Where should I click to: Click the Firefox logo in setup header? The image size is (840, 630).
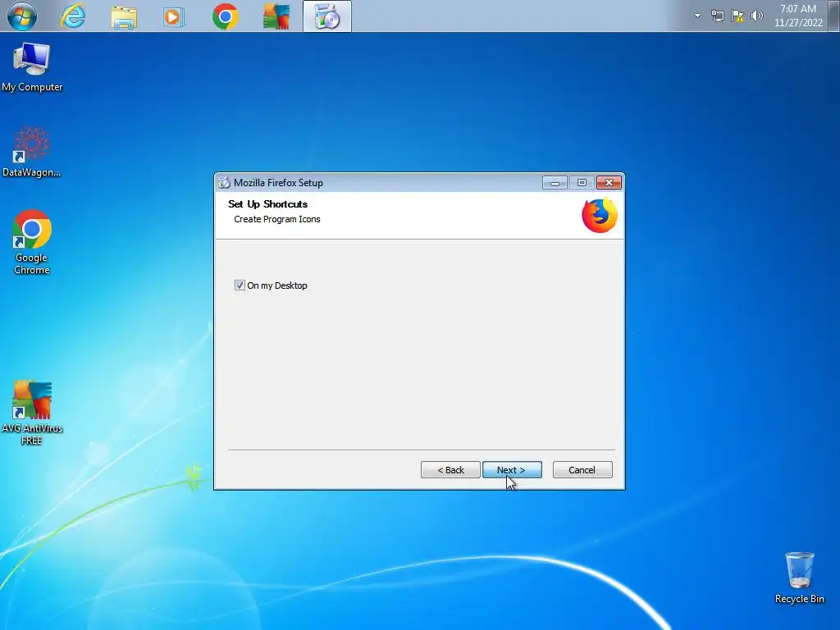click(600, 216)
